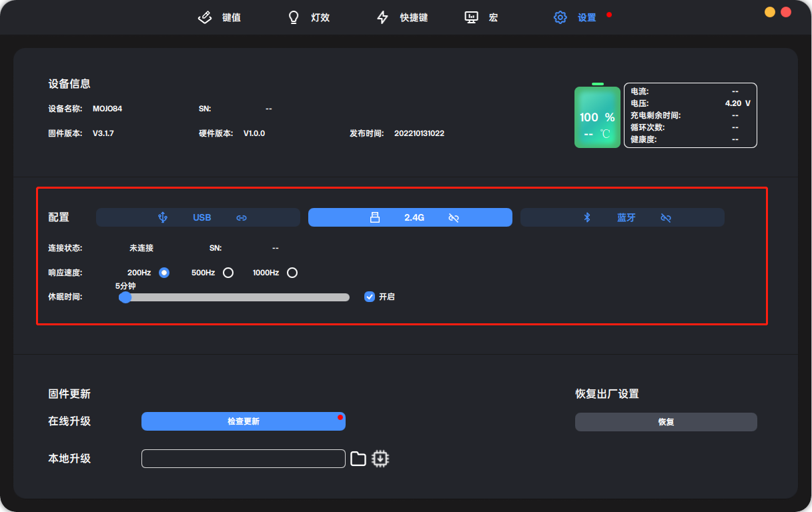812x512 pixels.
Task: Click the local upgrade file path field
Action: coord(243,458)
